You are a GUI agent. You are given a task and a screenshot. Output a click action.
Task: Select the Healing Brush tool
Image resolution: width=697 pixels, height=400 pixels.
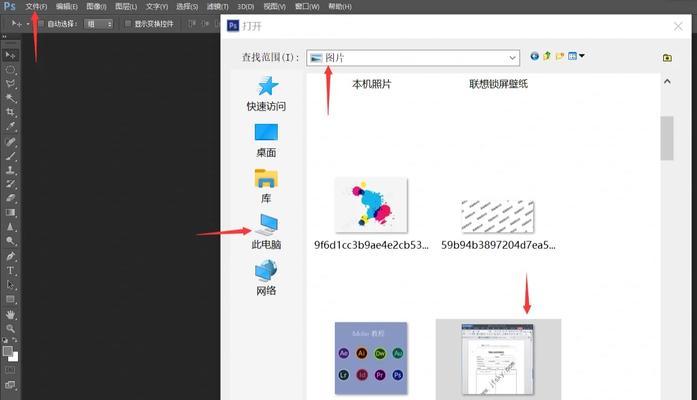[10, 142]
